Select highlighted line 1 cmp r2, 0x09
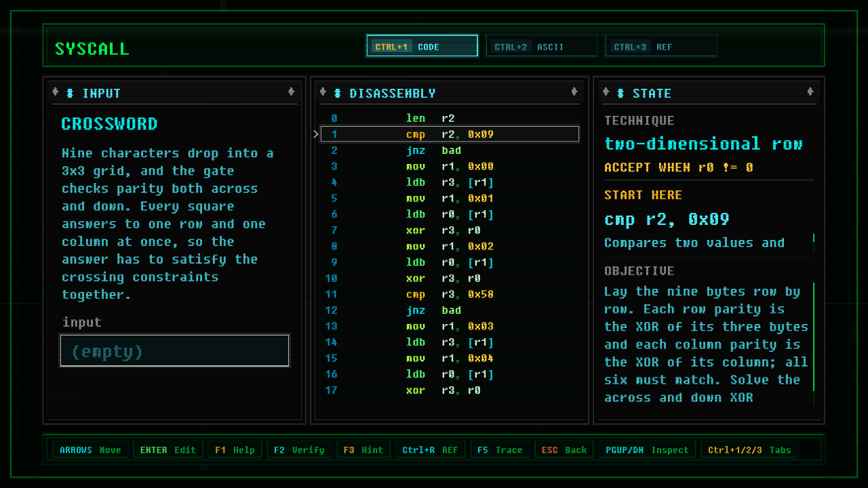 click(x=450, y=134)
